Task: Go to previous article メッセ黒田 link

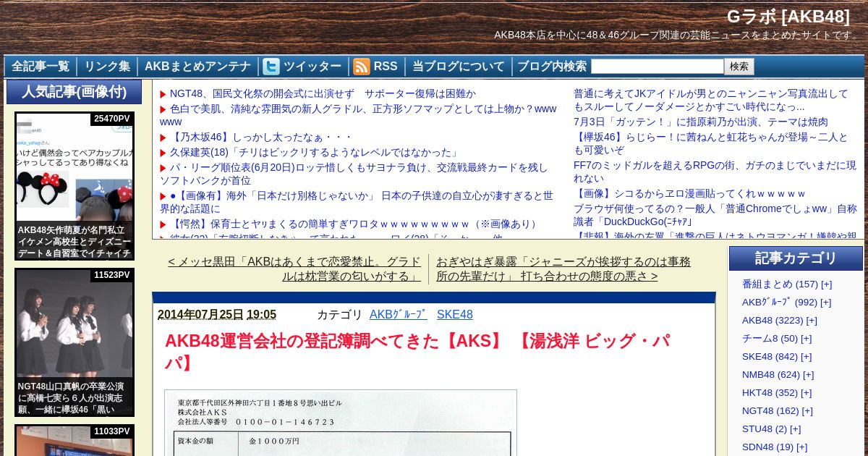Action: [294, 269]
